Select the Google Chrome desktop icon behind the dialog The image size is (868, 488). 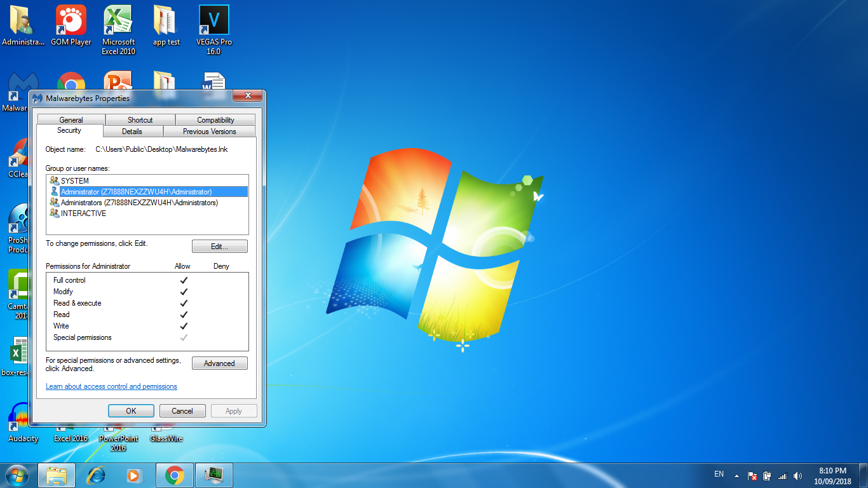coord(71,81)
